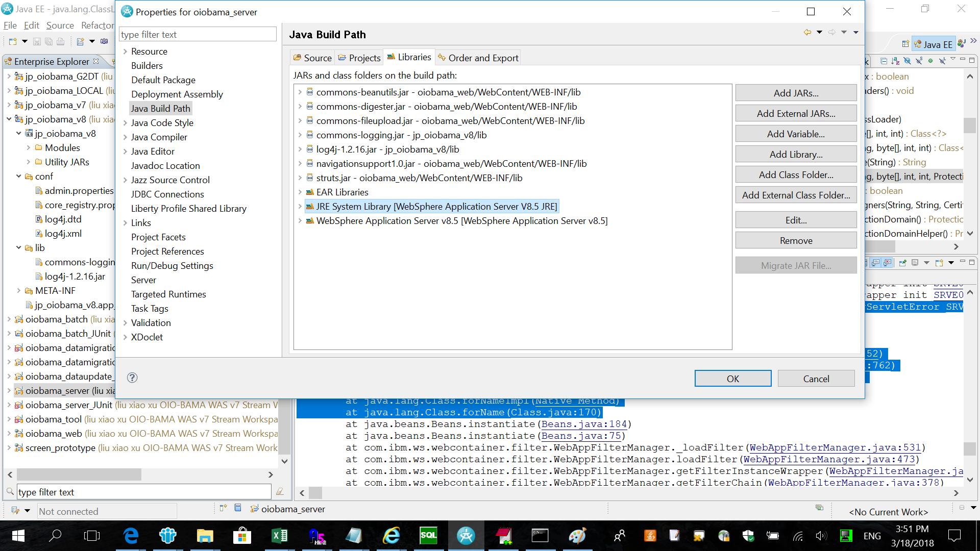Image resolution: width=980 pixels, height=551 pixels.
Task: Click the Java EE perspective button
Action: click(934, 44)
